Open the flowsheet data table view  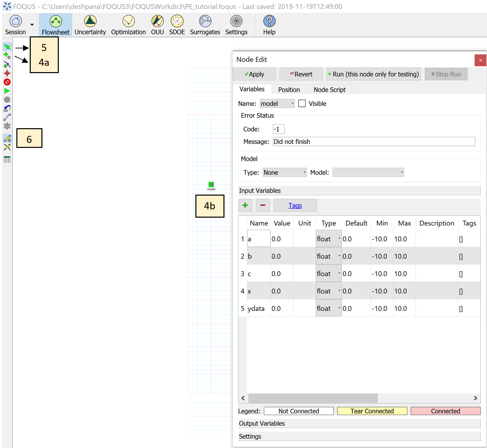(7, 160)
